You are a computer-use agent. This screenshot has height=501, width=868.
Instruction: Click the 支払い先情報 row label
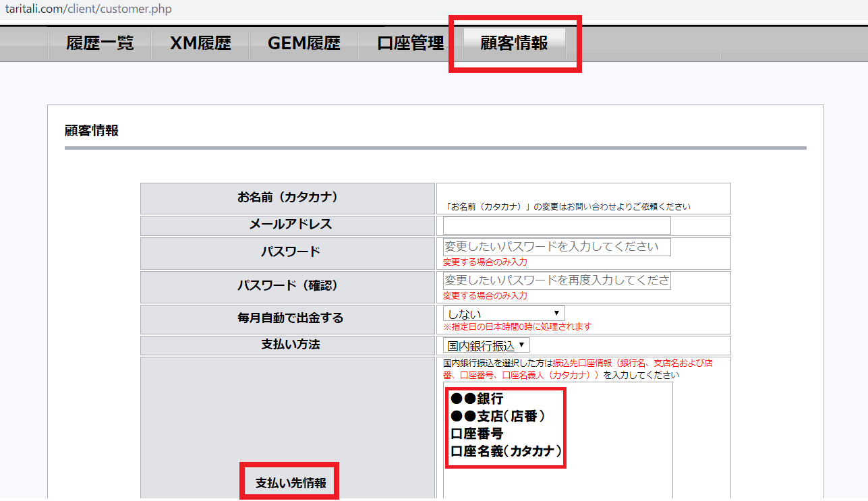[x=291, y=483]
